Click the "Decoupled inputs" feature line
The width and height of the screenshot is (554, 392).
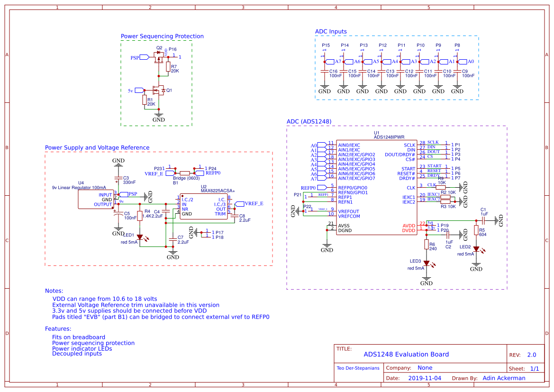77,354
